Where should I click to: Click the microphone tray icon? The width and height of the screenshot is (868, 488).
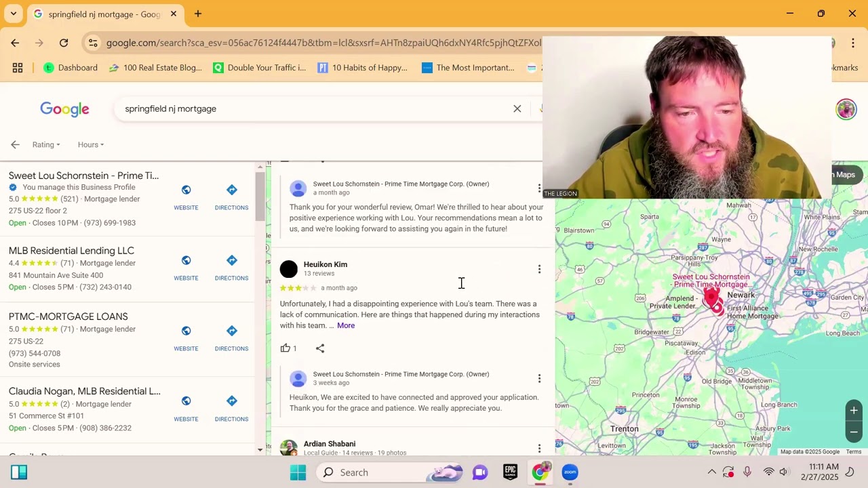(747, 472)
